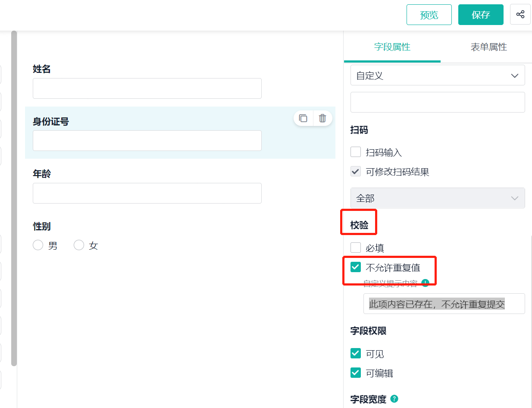The height and width of the screenshot is (408, 532).
Task: Click the 姓名 input field
Action: click(x=147, y=88)
